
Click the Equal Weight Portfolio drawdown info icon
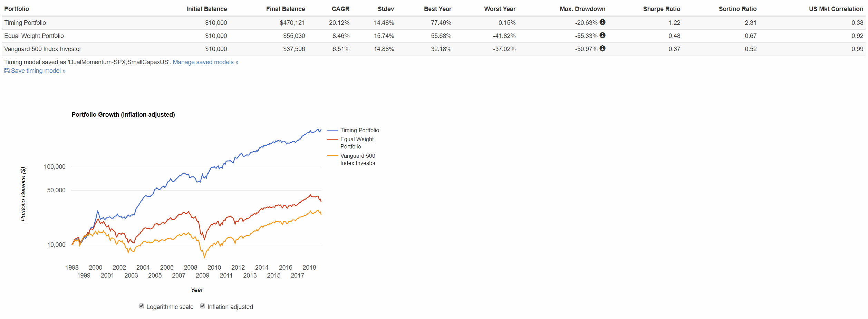(x=602, y=35)
